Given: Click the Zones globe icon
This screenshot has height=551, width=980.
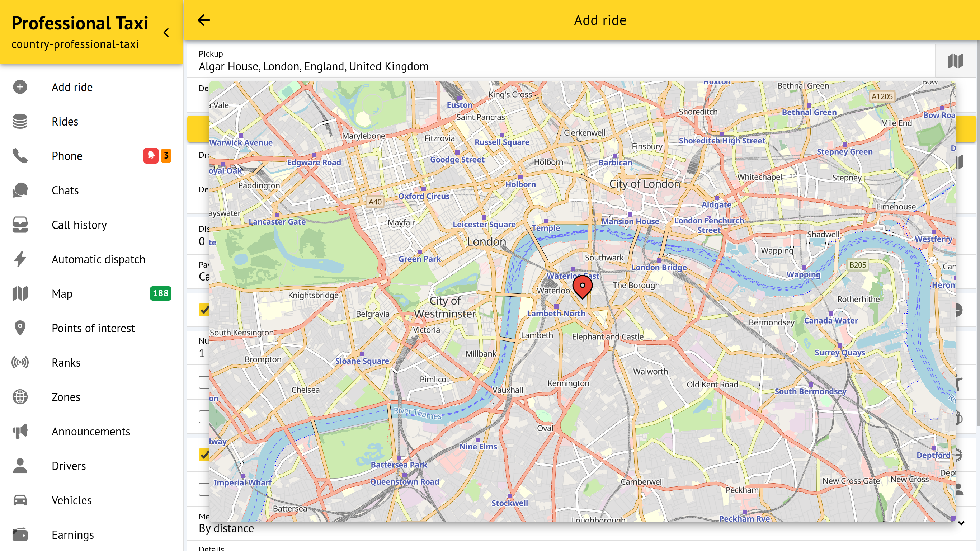Looking at the screenshot, I should click(x=20, y=397).
